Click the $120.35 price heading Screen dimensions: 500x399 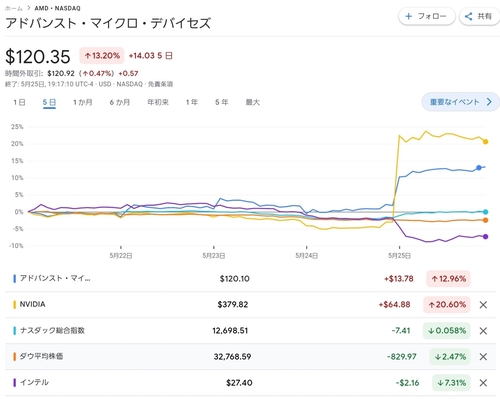coord(38,56)
